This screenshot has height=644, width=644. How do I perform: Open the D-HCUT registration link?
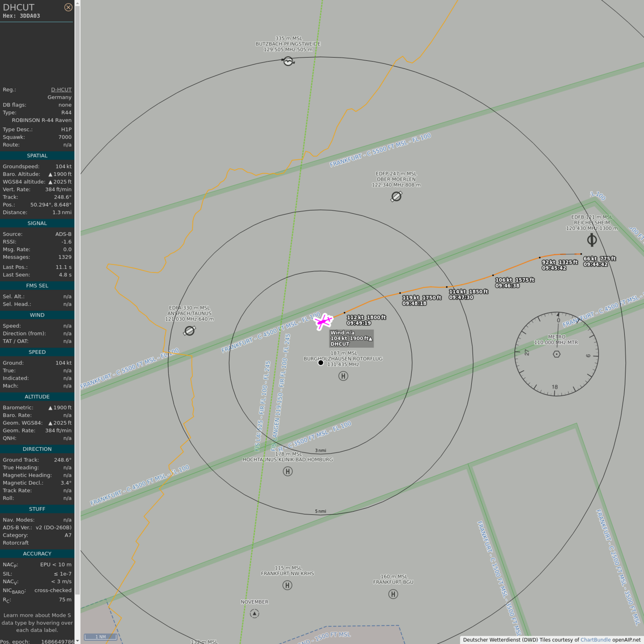pyautogui.click(x=61, y=89)
